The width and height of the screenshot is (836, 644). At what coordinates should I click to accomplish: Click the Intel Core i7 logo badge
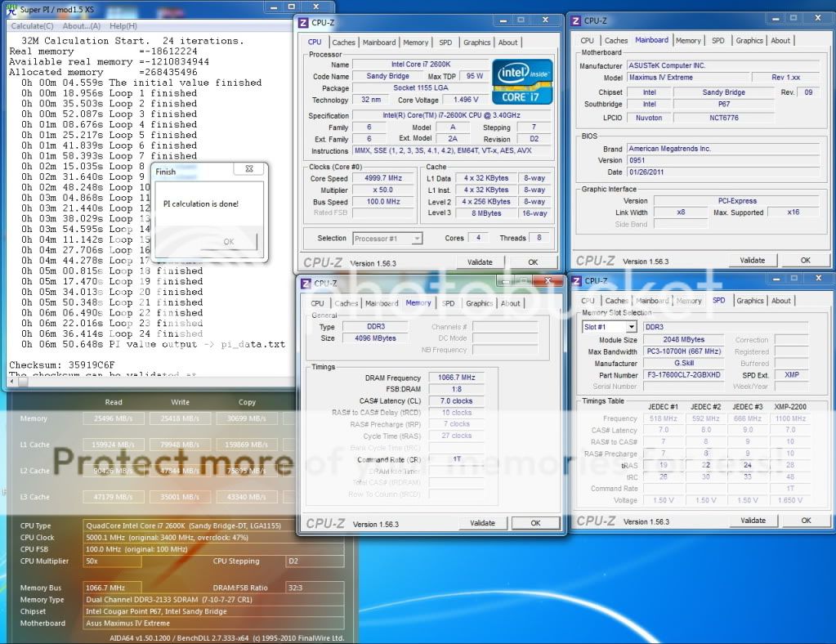coord(522,81)
